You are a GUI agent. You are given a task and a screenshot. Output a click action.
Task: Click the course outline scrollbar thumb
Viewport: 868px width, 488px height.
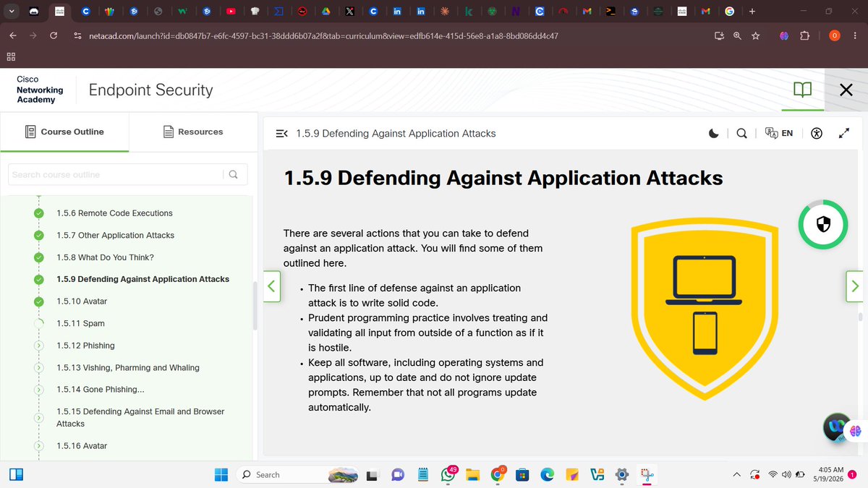[x=254, y=304]
